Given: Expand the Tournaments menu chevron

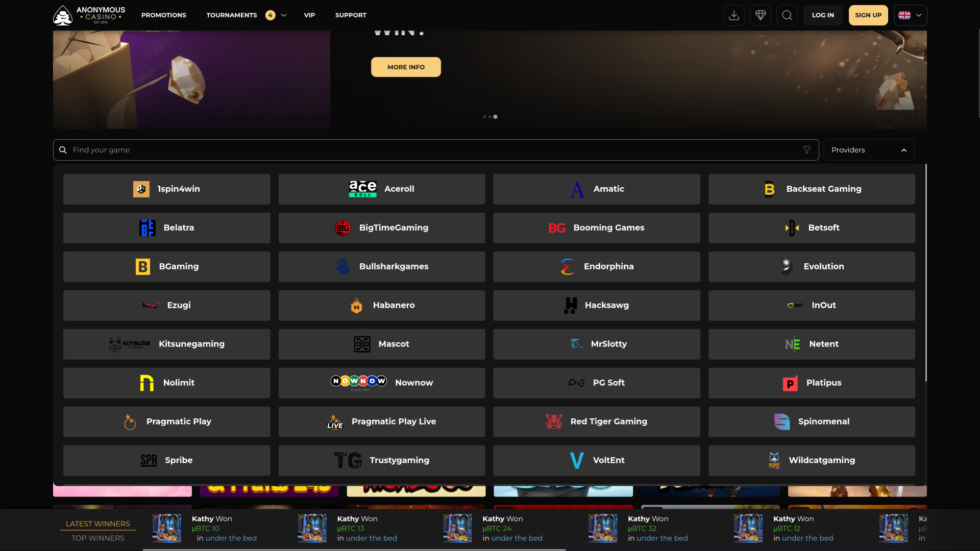Looking at the screenshot, I should click(284, 15).
